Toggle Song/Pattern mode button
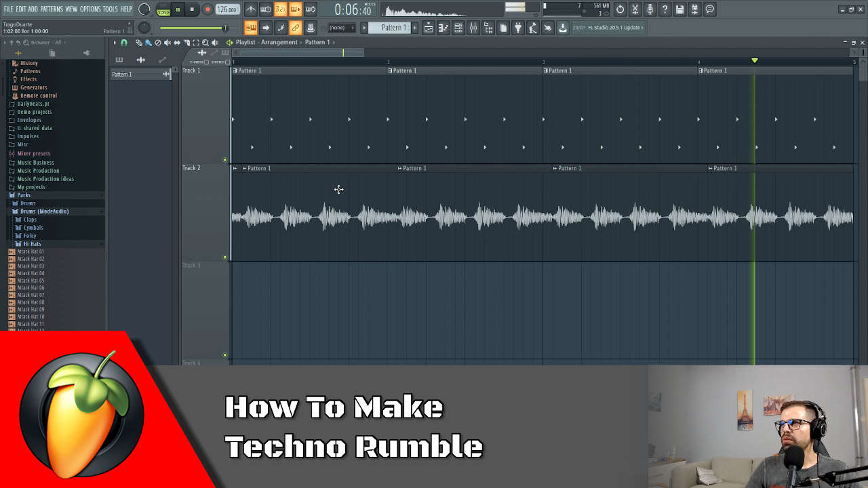This screenshot has height=488, width=868. click(x=163, y=9)
